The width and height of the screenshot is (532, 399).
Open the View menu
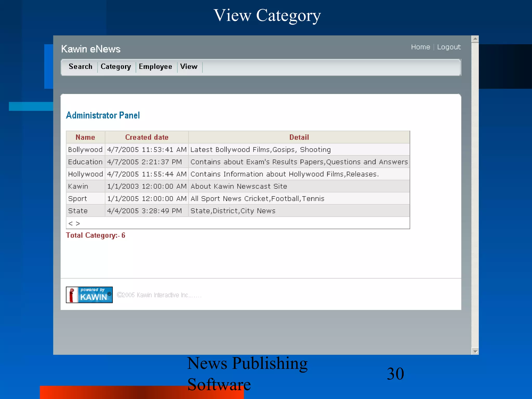point(189,67)
